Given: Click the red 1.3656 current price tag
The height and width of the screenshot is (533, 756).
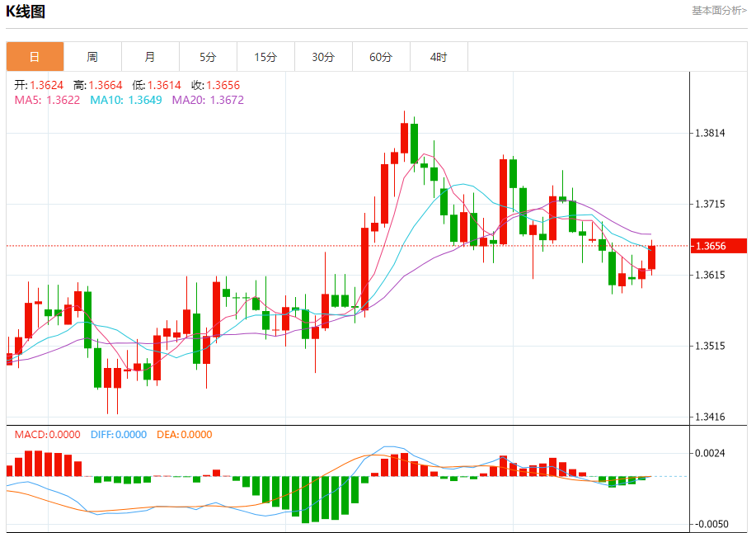Looking at the screenshot, I should (718, 246).
